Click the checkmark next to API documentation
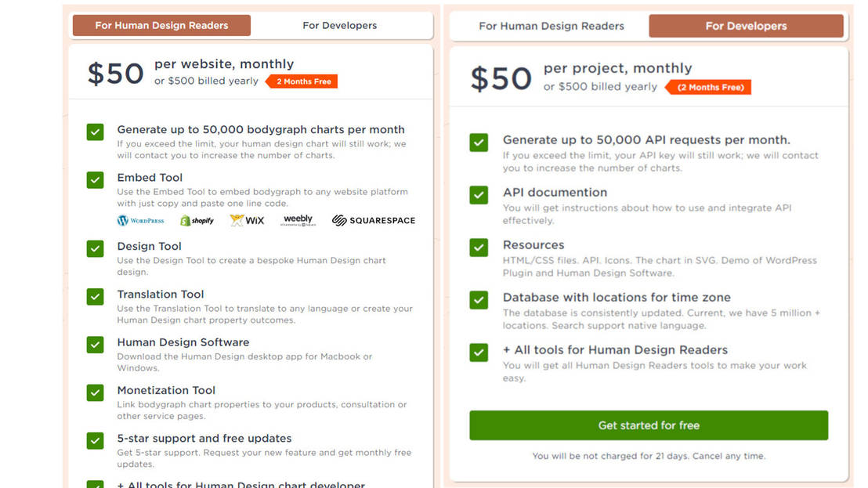 (x=478, y=195)
